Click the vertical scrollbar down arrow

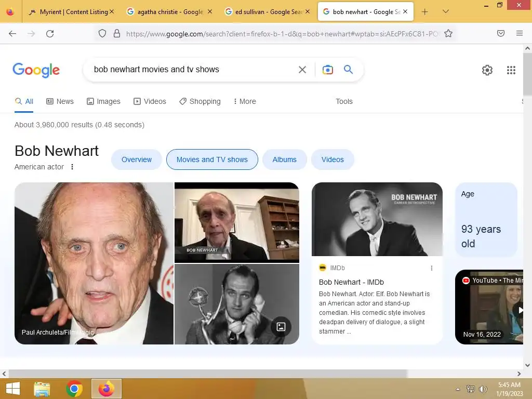(528, 365)
